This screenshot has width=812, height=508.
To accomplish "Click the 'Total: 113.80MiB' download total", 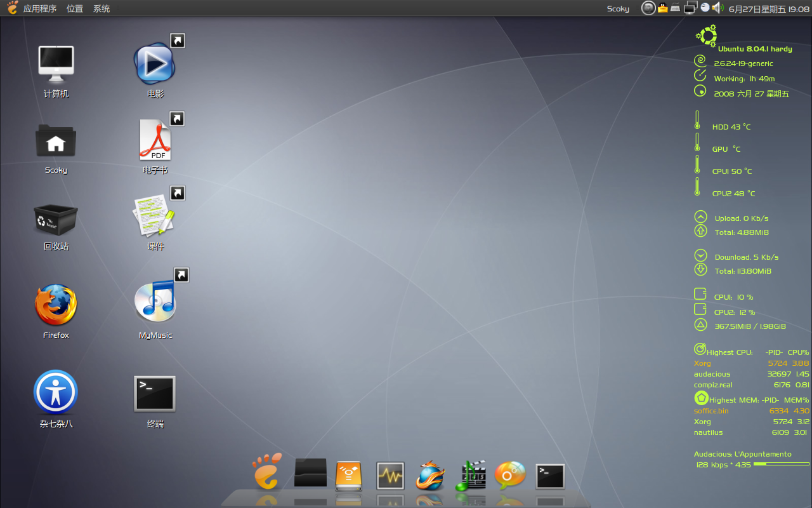I will tap(743, 271).
